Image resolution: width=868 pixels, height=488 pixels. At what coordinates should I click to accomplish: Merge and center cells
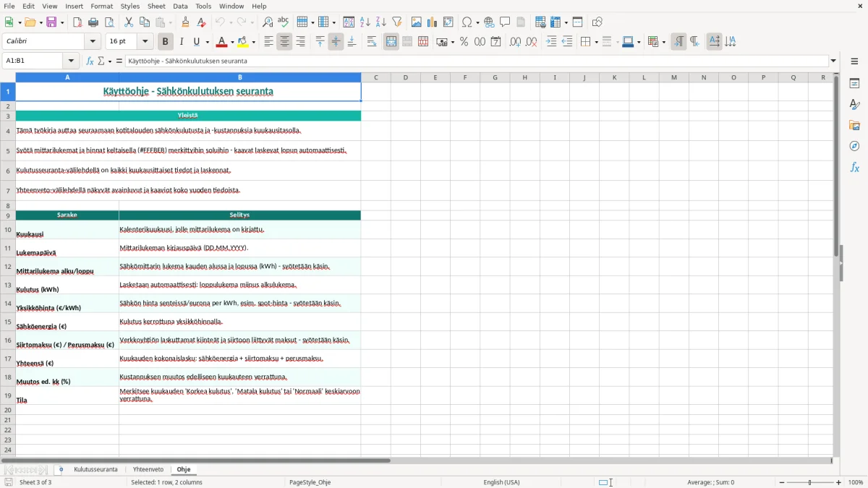(x=391, y=42)
